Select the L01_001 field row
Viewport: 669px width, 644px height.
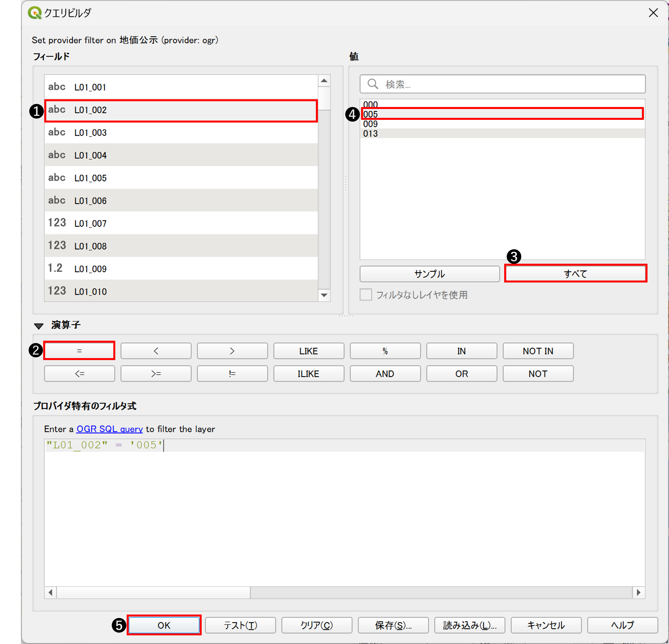(181, 87)
